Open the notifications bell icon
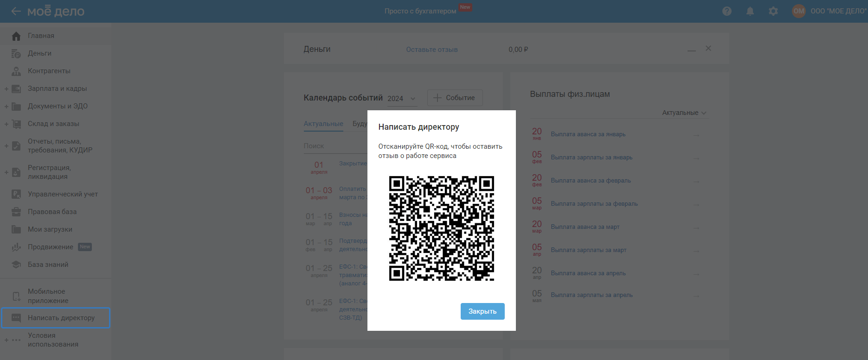Viewport: 868px width, 360px height. click(750, 11)
